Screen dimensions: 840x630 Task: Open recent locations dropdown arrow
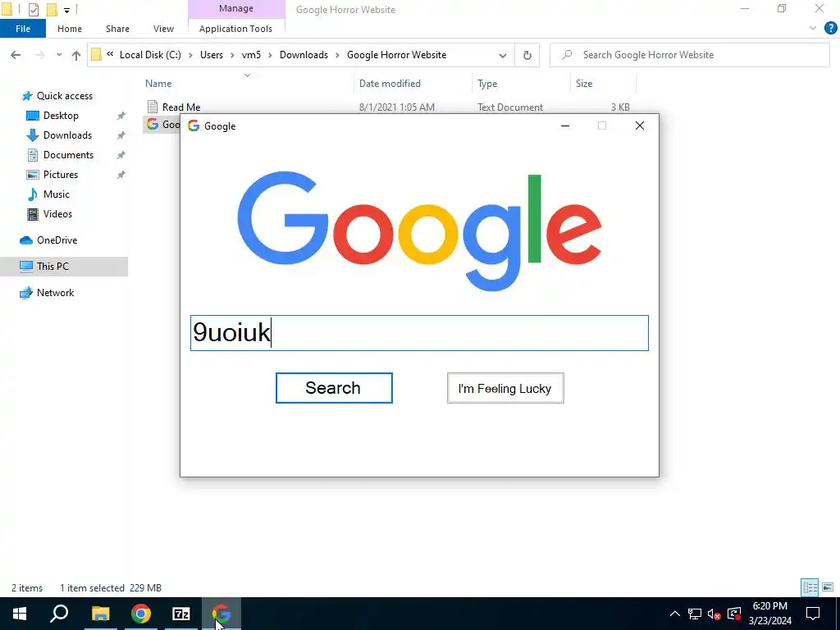click(59, 55)
